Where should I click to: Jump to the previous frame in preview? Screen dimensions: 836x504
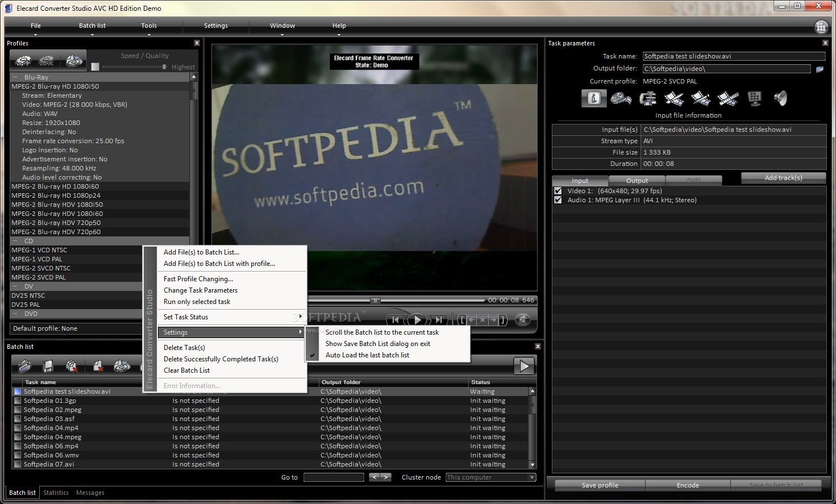(396, 320)
